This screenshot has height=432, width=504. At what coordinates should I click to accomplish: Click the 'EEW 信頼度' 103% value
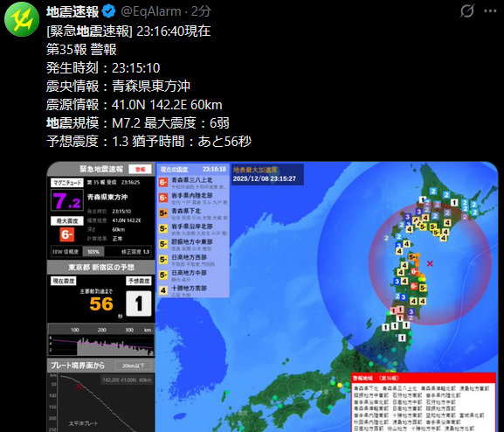[x=93, y=252]
